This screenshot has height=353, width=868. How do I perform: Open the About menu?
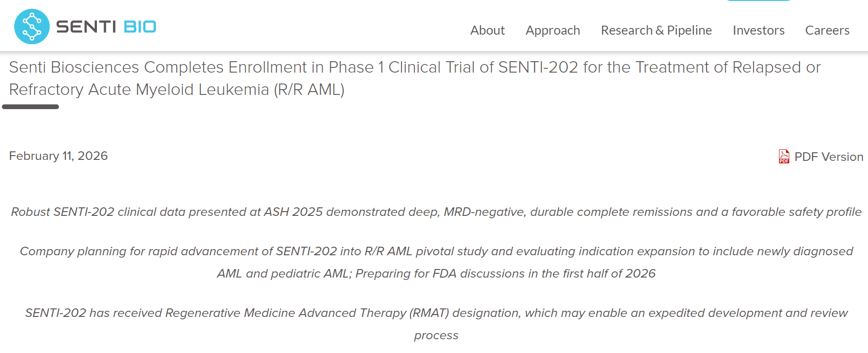point(487,30)
